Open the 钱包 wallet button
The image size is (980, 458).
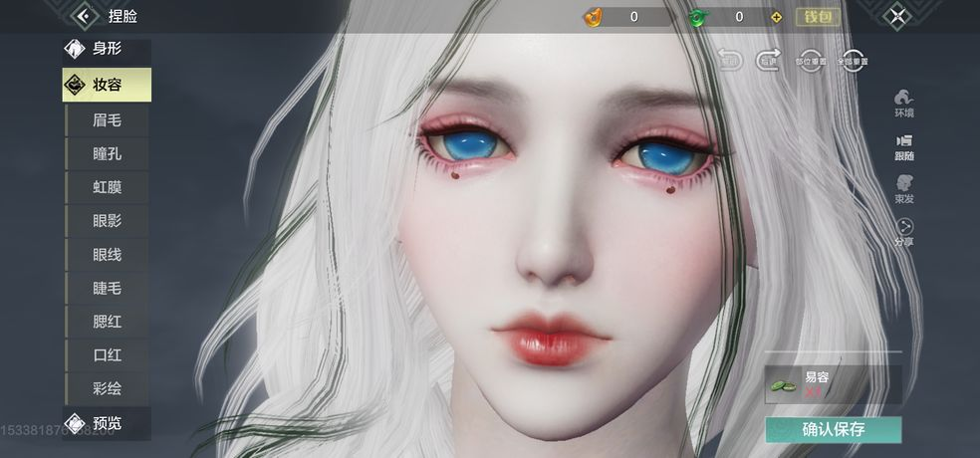point(818,17)
